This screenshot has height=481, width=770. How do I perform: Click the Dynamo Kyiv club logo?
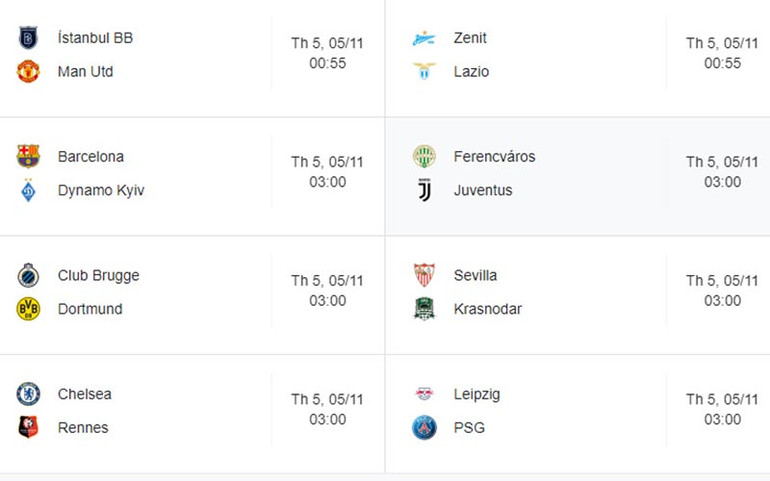coord(28,190)
